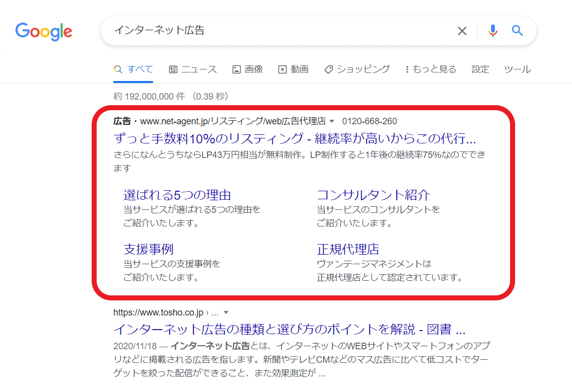Click the three-dot icon beside もっと見る
572x392 pixels.
click(x=407, y=69)
